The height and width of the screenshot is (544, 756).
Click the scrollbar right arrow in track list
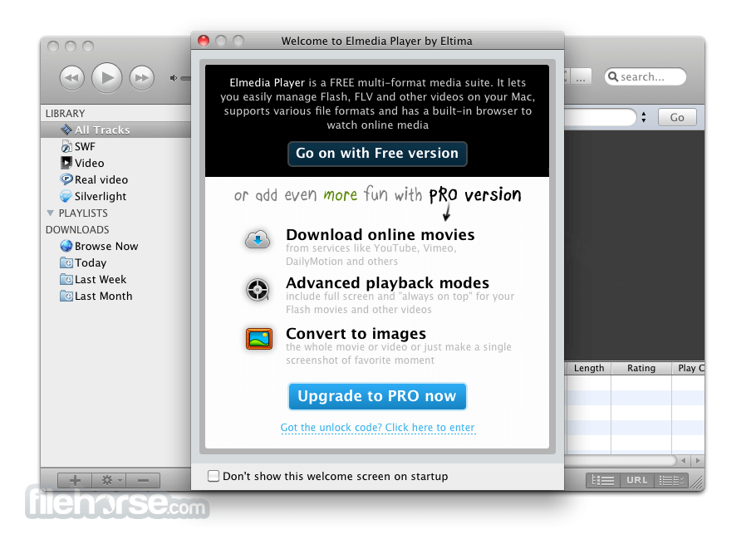coord(698,461)
